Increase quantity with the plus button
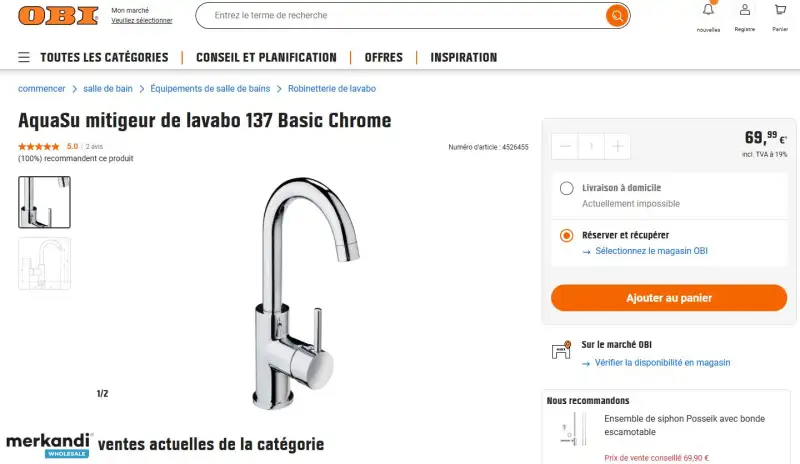This screenshot has height=464, width=800. (x=617, y=146)
